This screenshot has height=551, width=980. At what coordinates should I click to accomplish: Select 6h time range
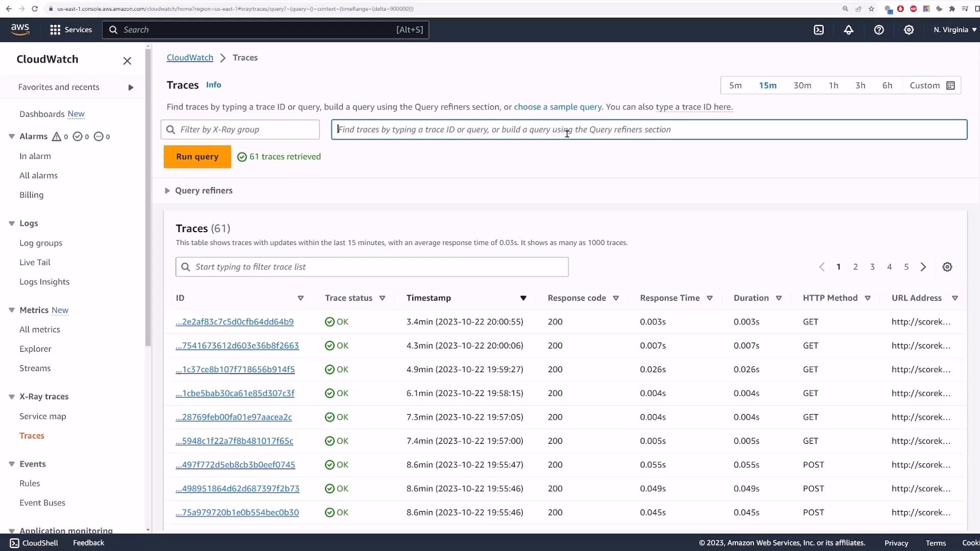[x=887, y=85]
